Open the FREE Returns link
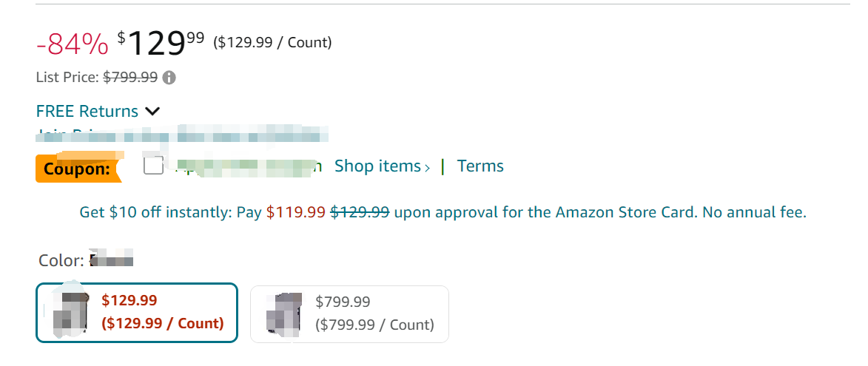Screen dimensions: 868x366 pos(87,112)
